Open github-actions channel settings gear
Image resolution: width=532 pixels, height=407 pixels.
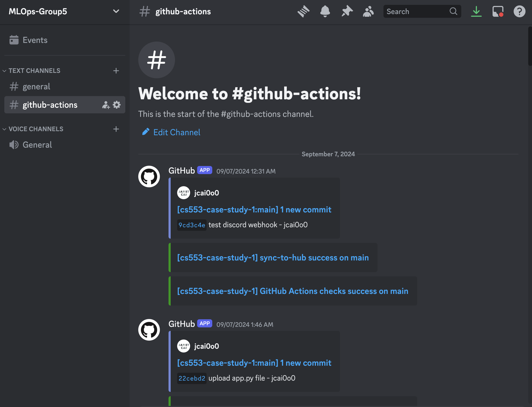117,105
